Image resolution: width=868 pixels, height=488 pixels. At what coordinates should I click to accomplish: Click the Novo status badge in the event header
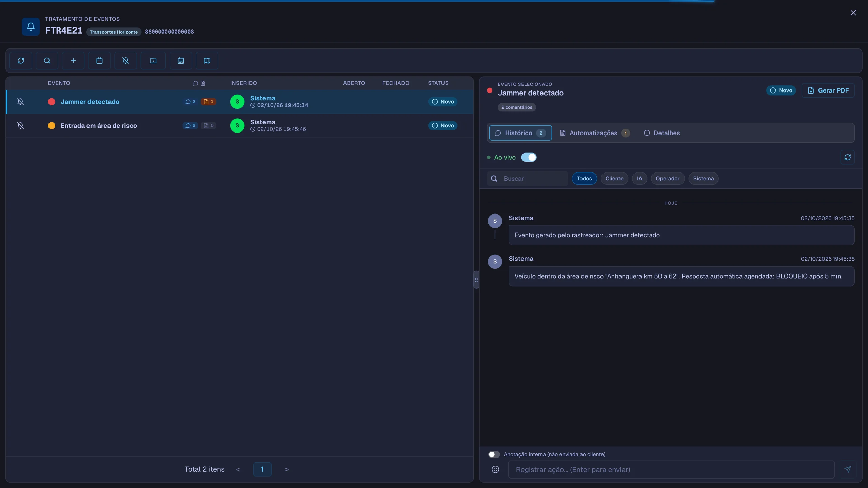781,90
